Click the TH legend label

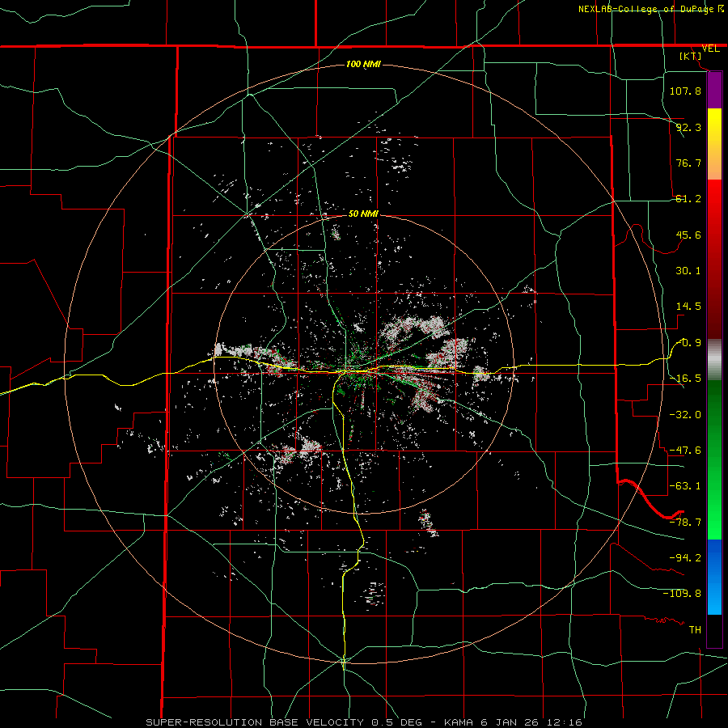[695, 630]
